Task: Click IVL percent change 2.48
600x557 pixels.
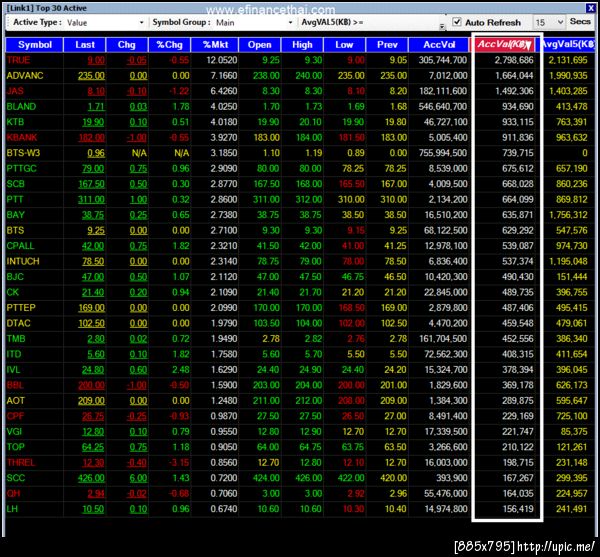Action: [181, 370]
